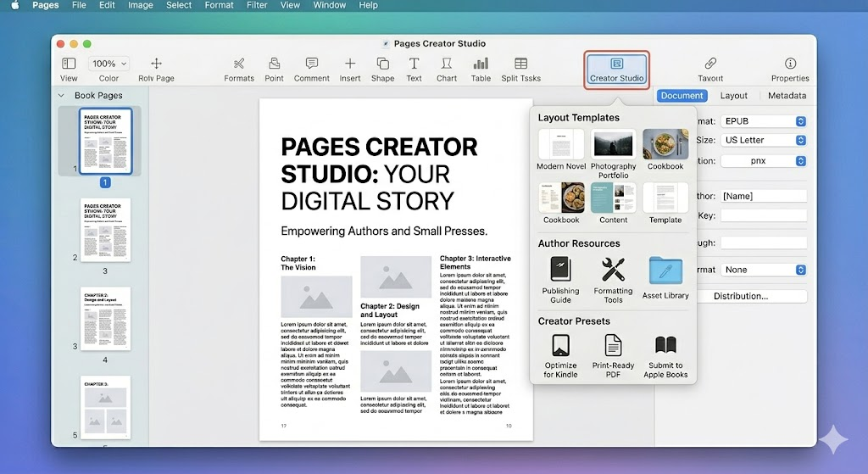
Task: Open the Properties info icon
Action: pyautogui.click(x=790, y=63)
